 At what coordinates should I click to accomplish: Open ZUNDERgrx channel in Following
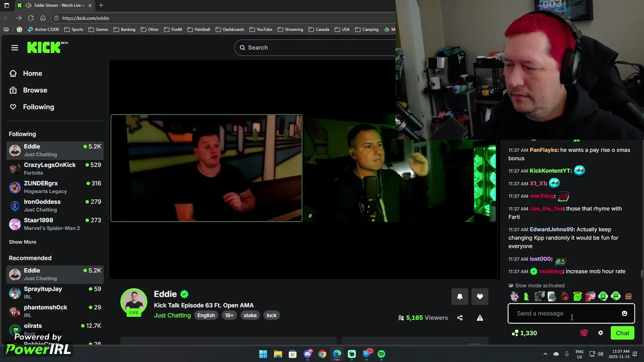pyautogui.click(x=55, y=187)
